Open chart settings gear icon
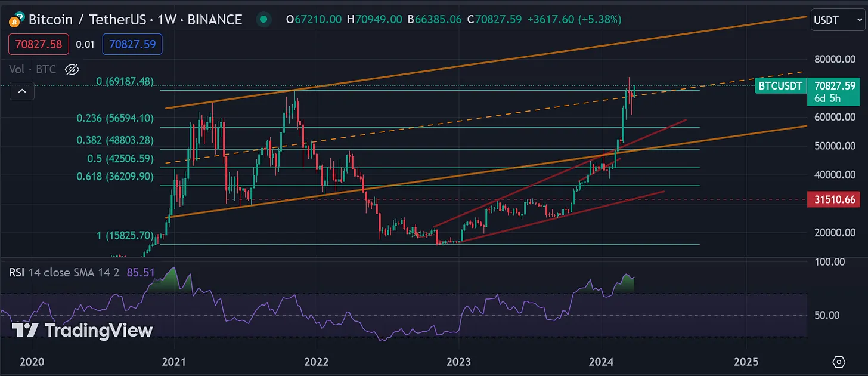The width and height of the screenshot is (868, 376). pyautogui.click(x=839, y=362)
